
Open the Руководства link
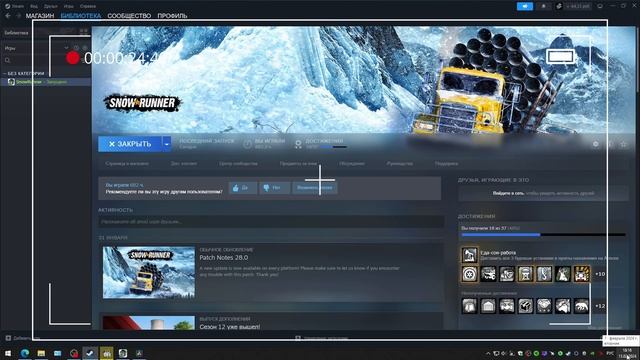[400, 164]
